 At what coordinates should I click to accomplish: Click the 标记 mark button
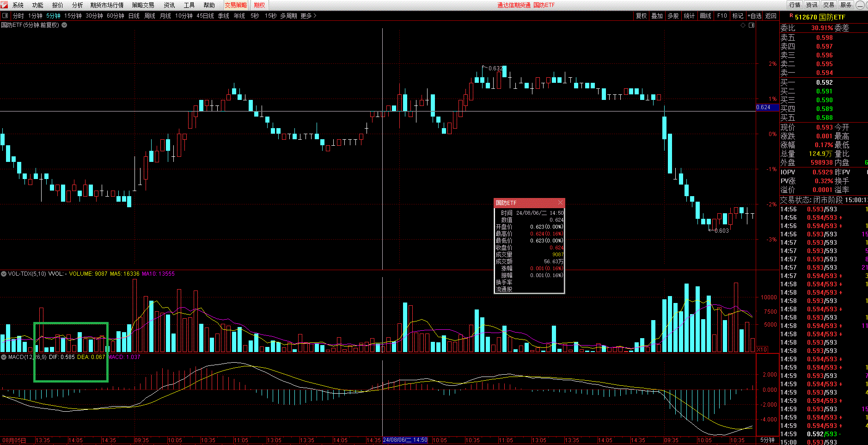(x=738, y=16)
